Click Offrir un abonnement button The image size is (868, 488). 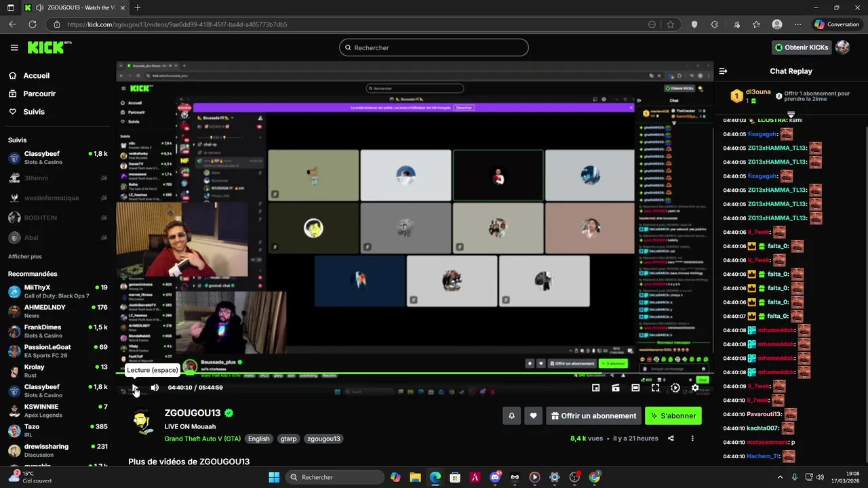point(593,416)
